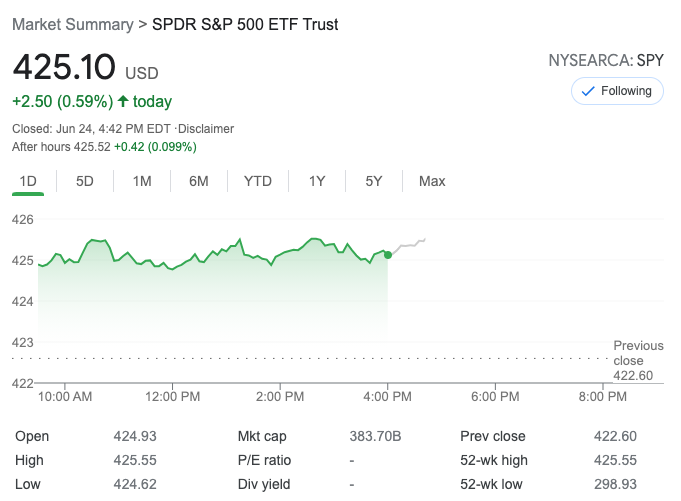Show the 6M chart range
The height and width of the screenshot is (501, 681).
199,181
